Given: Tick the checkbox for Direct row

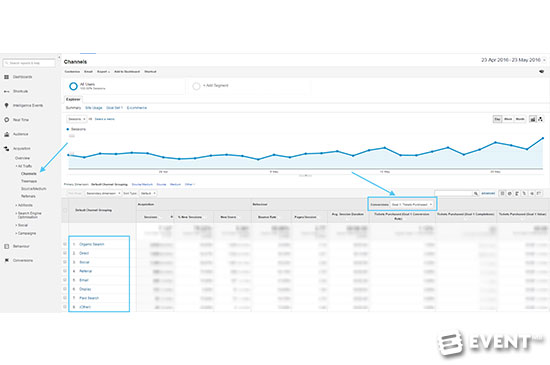Looking at the screenshot, I should coord(65,253).
